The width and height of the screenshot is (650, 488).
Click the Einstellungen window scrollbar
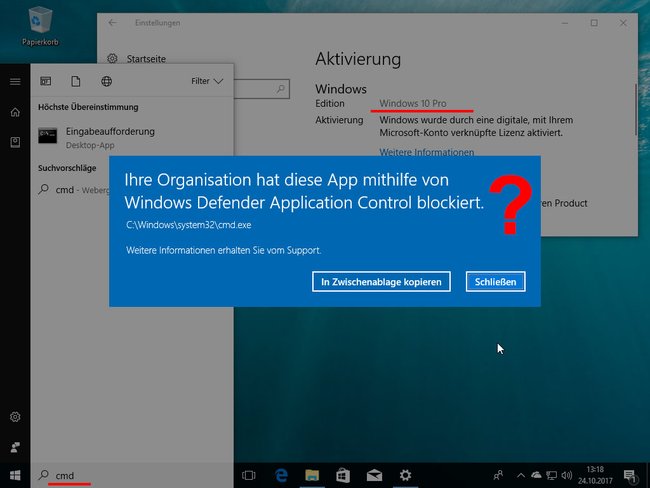click(x=635, y=110)
